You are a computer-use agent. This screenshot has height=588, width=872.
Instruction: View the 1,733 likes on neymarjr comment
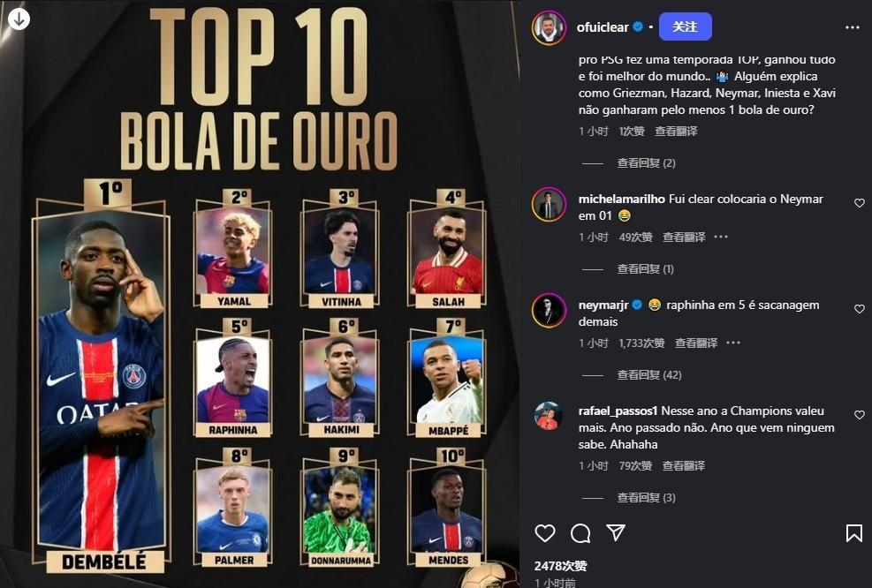pos(641,343)
